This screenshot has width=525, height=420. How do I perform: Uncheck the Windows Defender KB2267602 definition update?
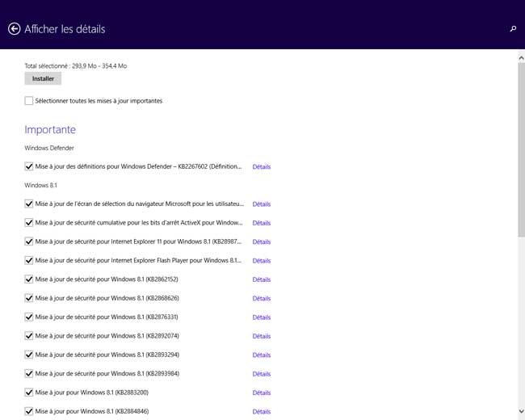pyautogui.click(x=29, y=166)
